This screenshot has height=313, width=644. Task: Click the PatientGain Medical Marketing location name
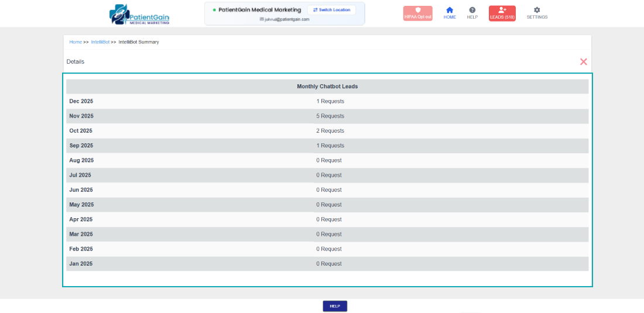pyautogui.click(x=259, y=10)
